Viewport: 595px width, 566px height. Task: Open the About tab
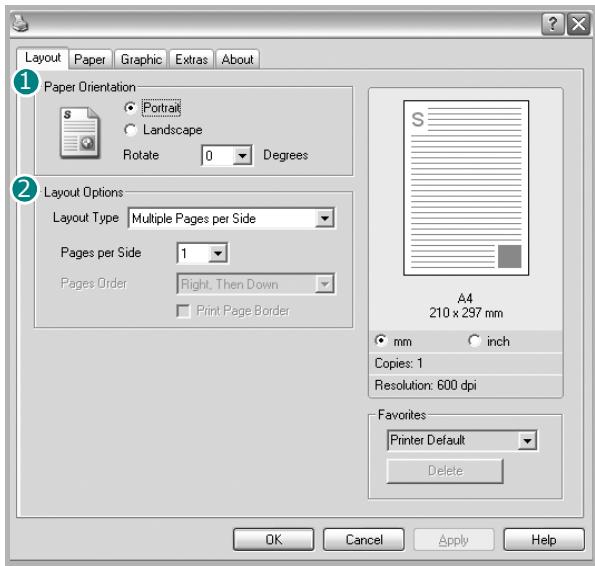coord(238,60)
